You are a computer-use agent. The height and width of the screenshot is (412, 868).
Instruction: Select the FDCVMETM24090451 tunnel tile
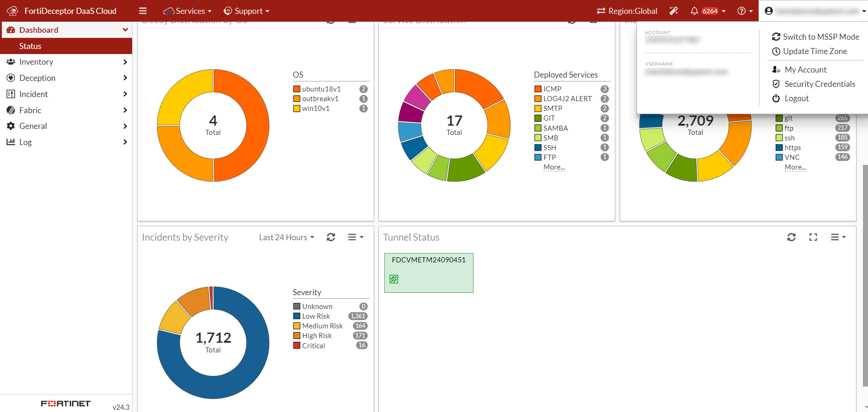tap(429, 273)
